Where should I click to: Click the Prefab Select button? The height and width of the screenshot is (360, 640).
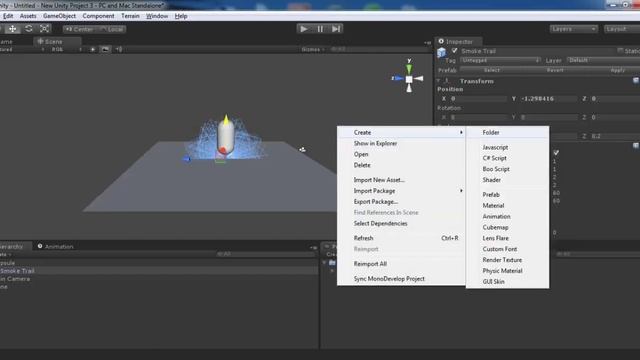point(491,70)
